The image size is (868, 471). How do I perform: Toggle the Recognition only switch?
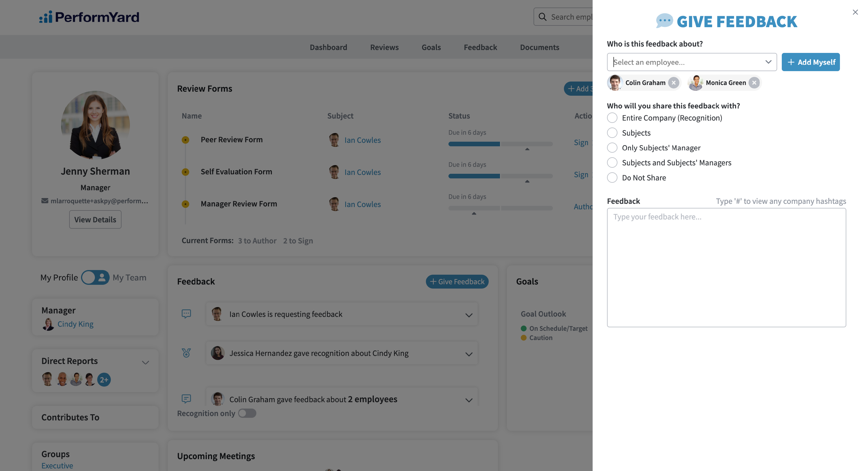pyautogui.click(x=247, y=413)
